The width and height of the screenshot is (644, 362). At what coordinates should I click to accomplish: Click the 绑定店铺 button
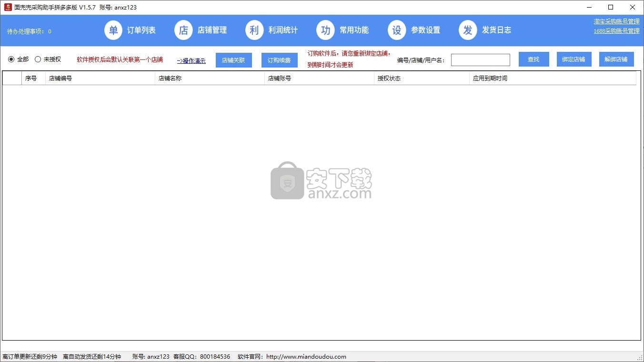pyautogui.click(x=574, y=59)
